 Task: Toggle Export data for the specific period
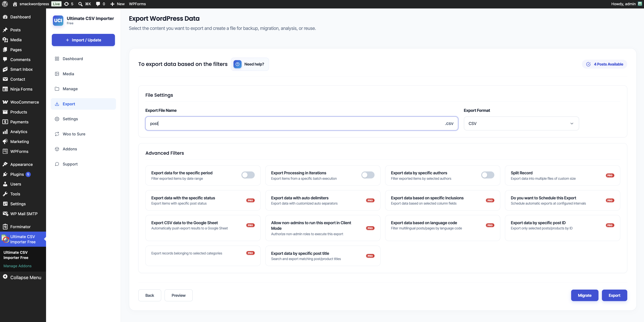click(248, 175)
